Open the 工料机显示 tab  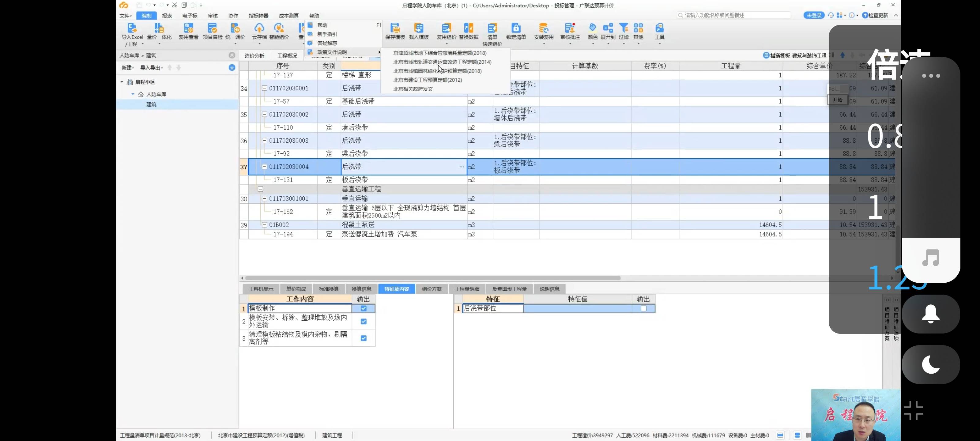[x=261, y=289]
